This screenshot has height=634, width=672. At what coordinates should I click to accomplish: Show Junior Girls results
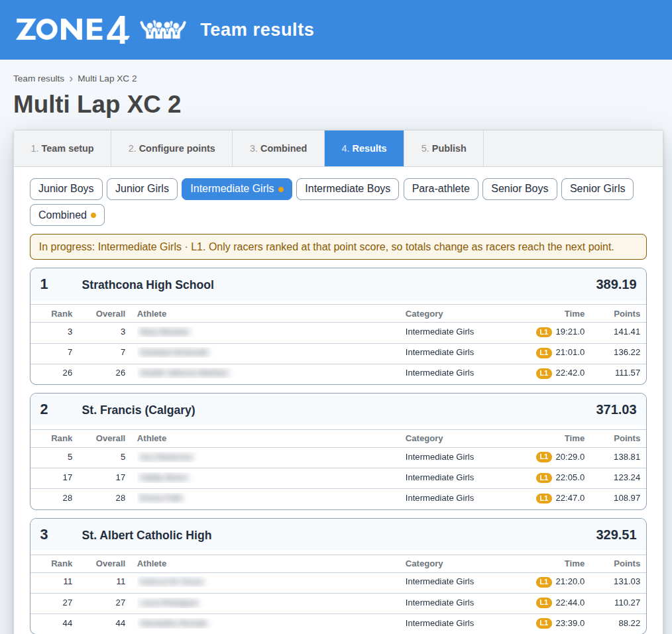pyautogui.click(x=142, y=189)
